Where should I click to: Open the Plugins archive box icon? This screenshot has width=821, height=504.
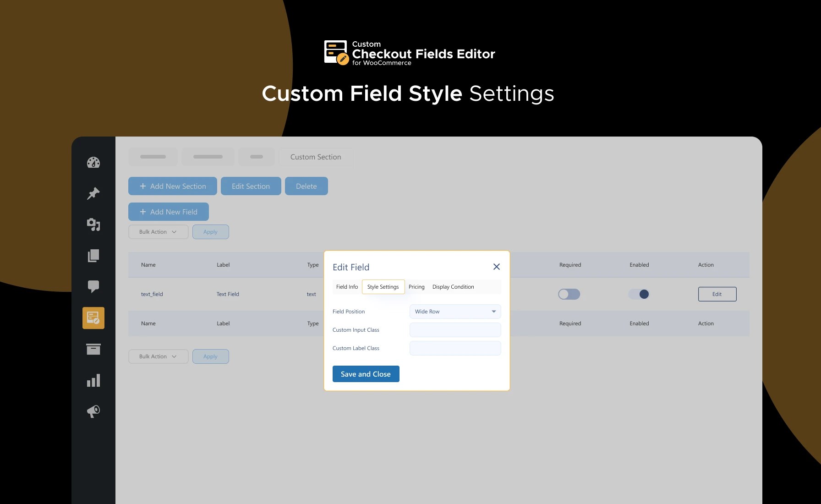tap(93, 349)
